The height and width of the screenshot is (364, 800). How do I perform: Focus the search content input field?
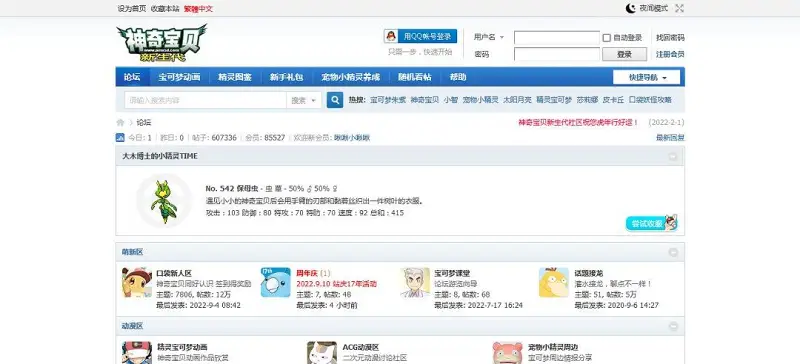(205, 101)
